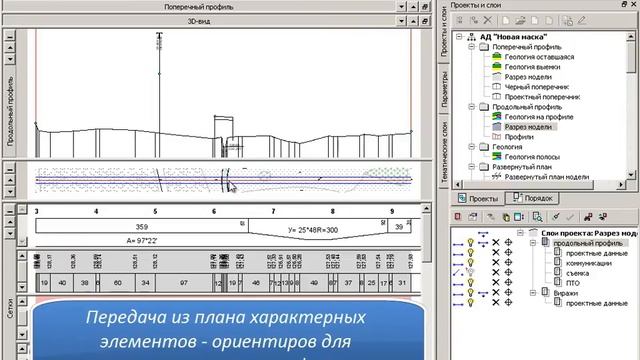Click the cyan panel icon in the layers toolbar
The width and height of the screenshot is (640, 360).
tap(519, 217)
